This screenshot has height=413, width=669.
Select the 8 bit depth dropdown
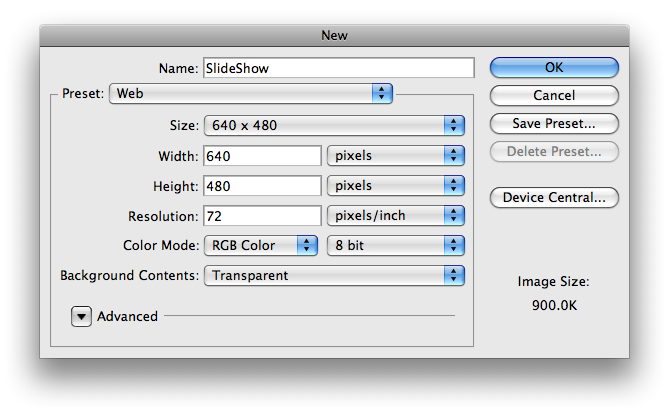click(x=396, y=245)
